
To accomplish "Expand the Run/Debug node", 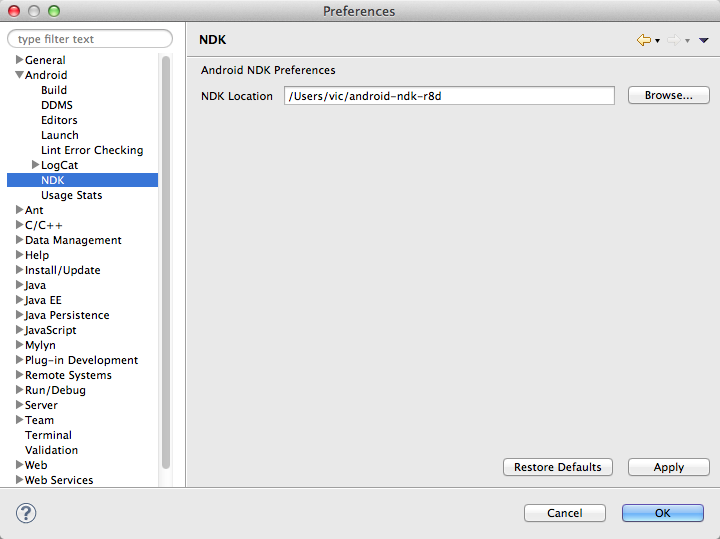I will (x=19, y=390).
